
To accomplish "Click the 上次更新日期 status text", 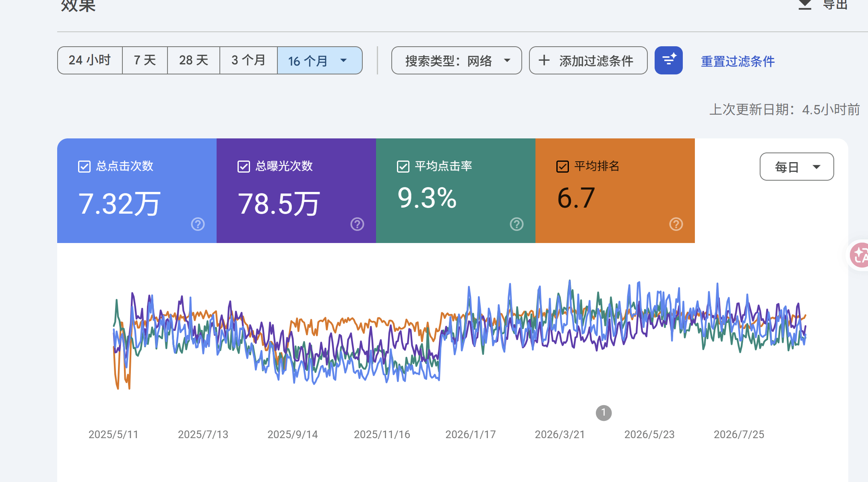I will [785, 109].
